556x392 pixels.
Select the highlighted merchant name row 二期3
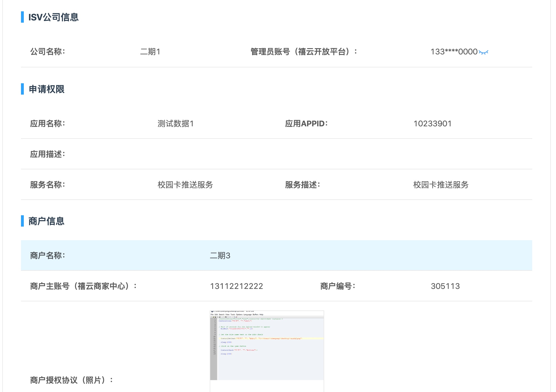[220, 256]
